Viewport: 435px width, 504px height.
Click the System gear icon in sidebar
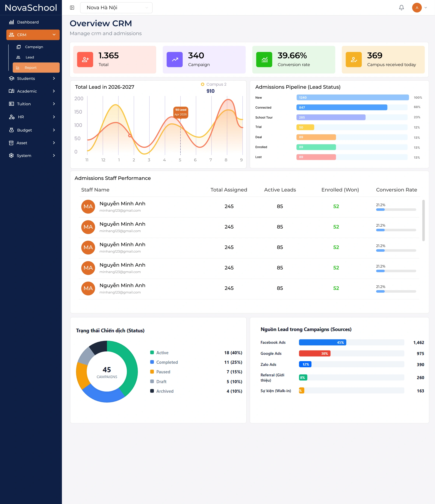click(x=11, y=155)
